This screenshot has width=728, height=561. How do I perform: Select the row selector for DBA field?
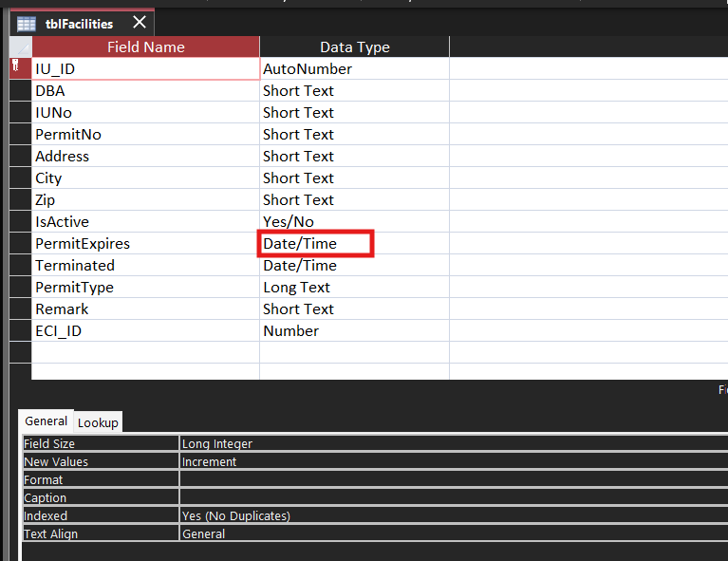21,90
